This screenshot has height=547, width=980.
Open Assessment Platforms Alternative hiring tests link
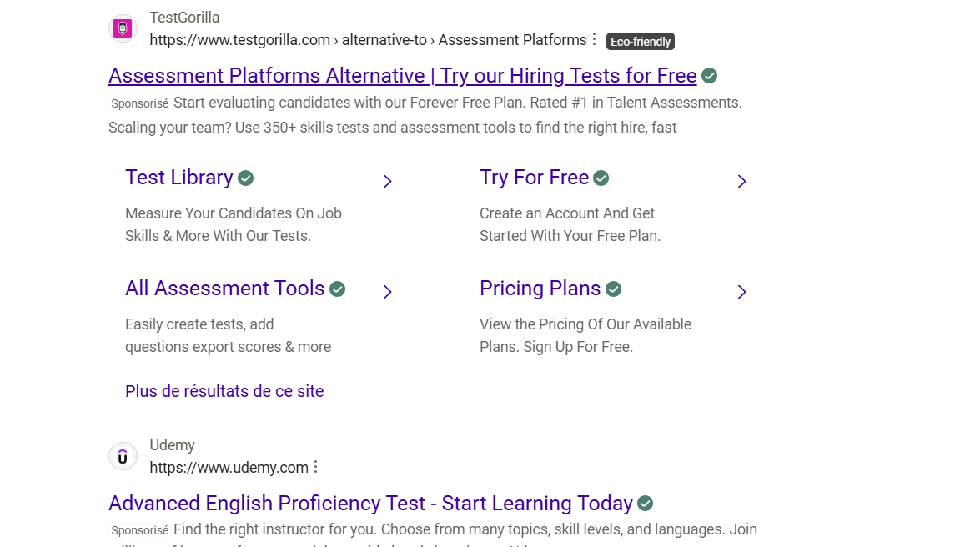403,76
